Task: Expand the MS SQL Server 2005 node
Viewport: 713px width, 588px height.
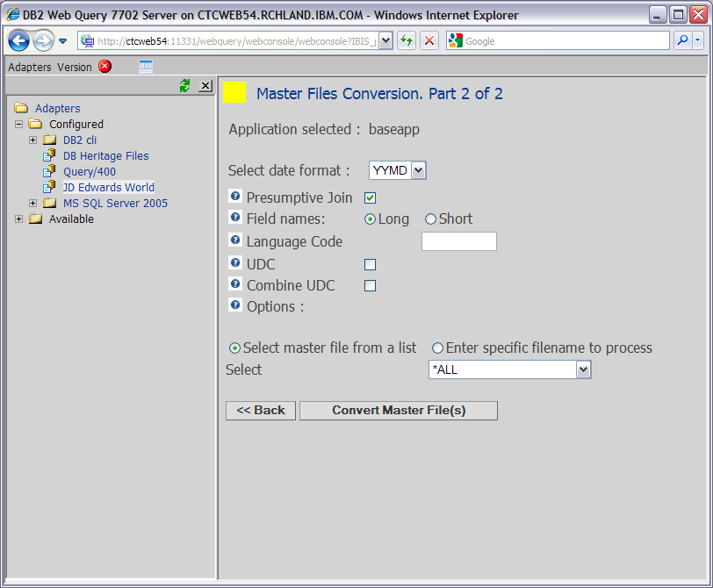Action: [x=32, y=203]
